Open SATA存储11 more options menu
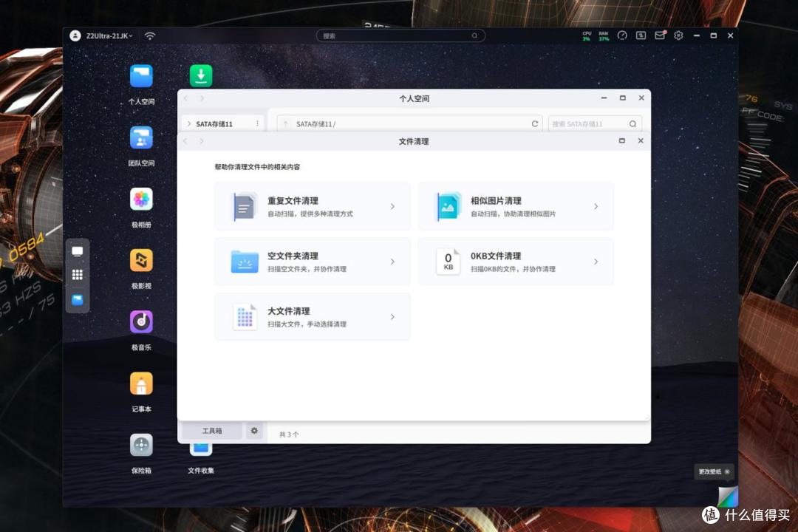Viewport: 798px width, 532px height. point(258,123)
